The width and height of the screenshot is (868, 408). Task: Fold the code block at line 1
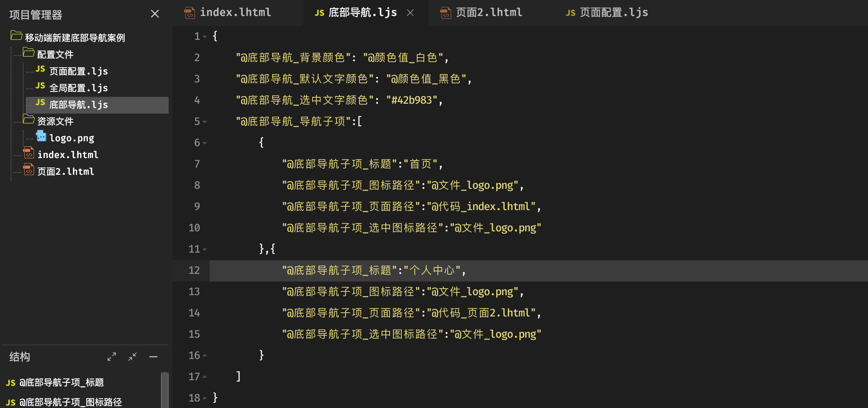[205, 37]
